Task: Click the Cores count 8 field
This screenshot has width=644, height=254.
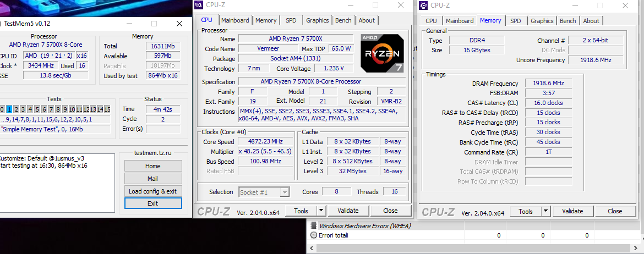Action: tap(336, 192)
